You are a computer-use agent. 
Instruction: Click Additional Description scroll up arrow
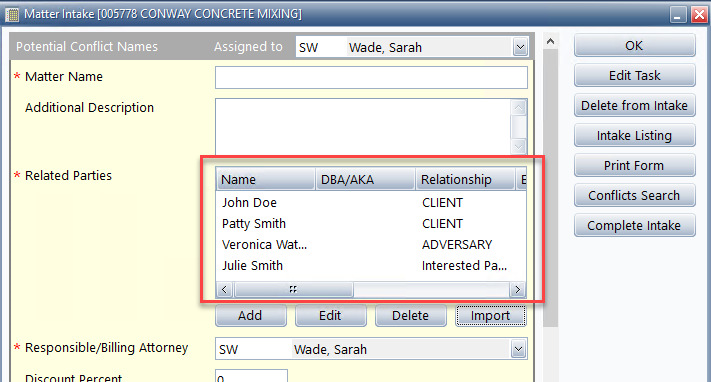(x=519, y=108)
